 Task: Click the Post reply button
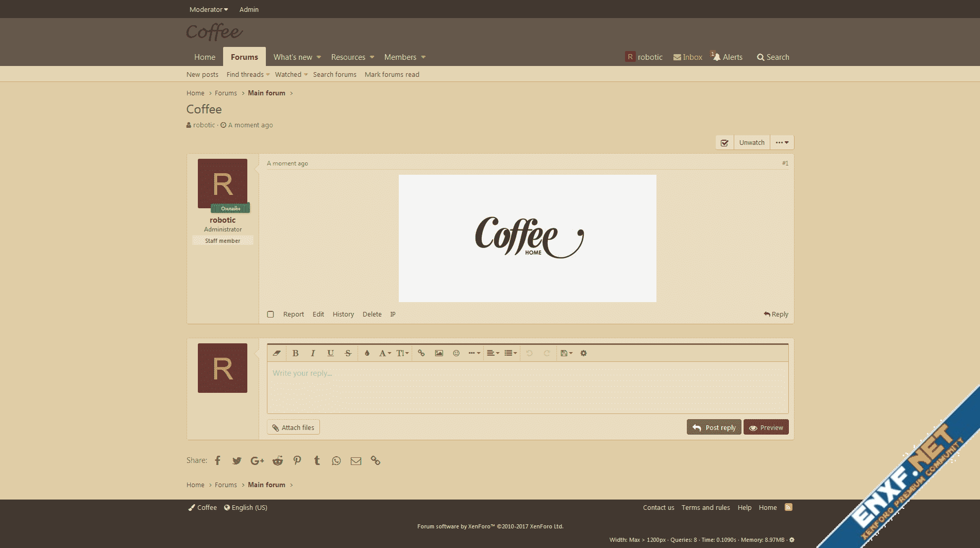(714, 427)
